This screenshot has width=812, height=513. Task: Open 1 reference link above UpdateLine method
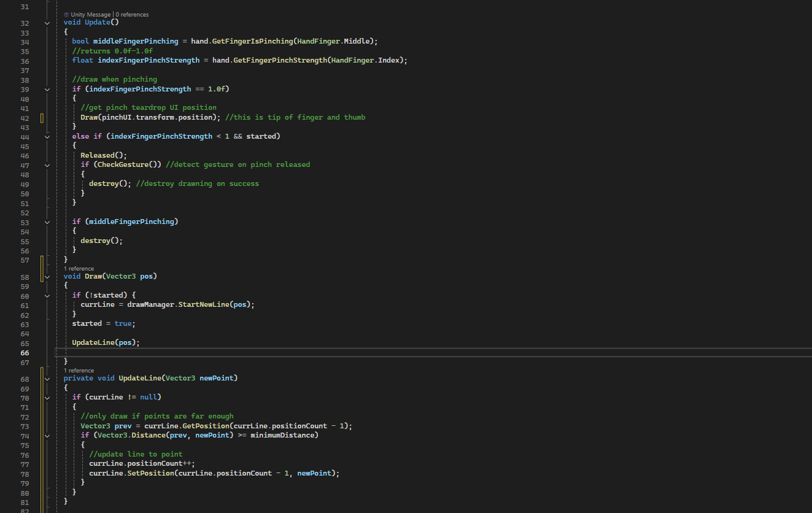[79, 371]
